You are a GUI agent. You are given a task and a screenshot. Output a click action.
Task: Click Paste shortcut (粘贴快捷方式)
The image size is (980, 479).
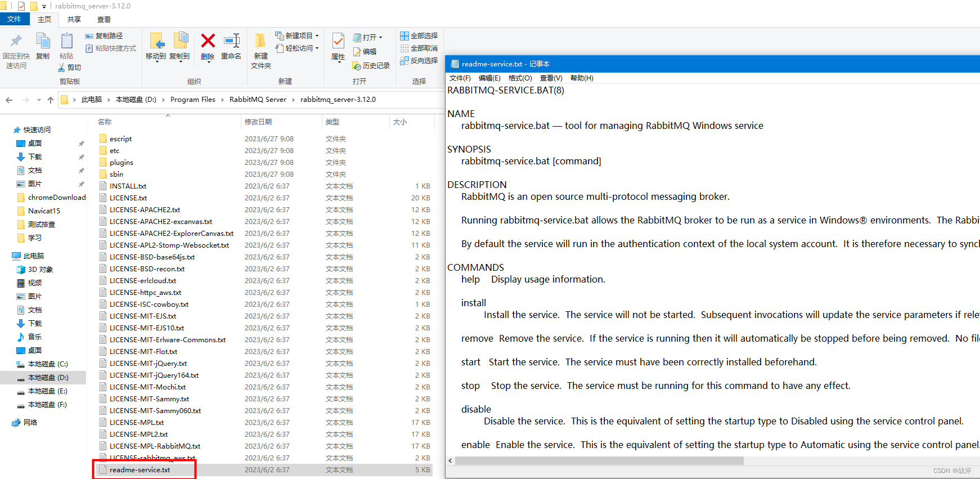coord(111,48)
